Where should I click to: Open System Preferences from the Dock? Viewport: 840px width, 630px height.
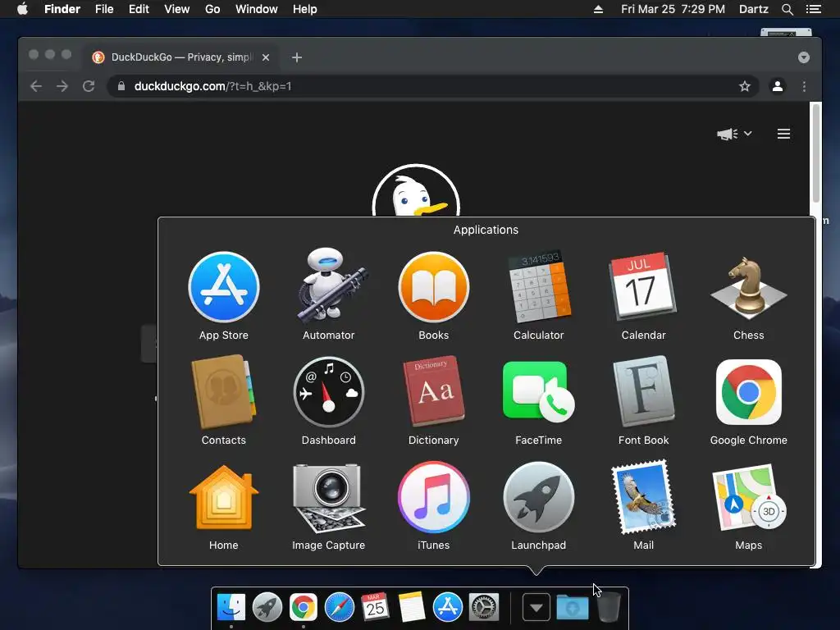(484, 607)
